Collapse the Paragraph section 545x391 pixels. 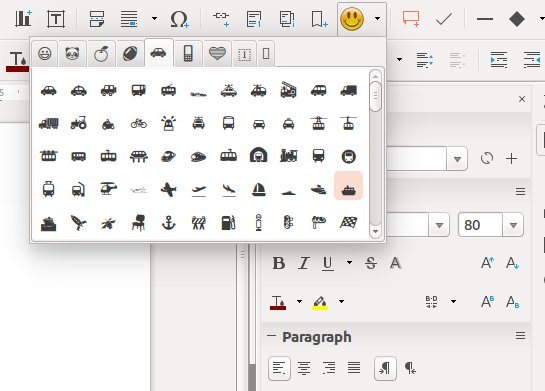coord(271,336)
